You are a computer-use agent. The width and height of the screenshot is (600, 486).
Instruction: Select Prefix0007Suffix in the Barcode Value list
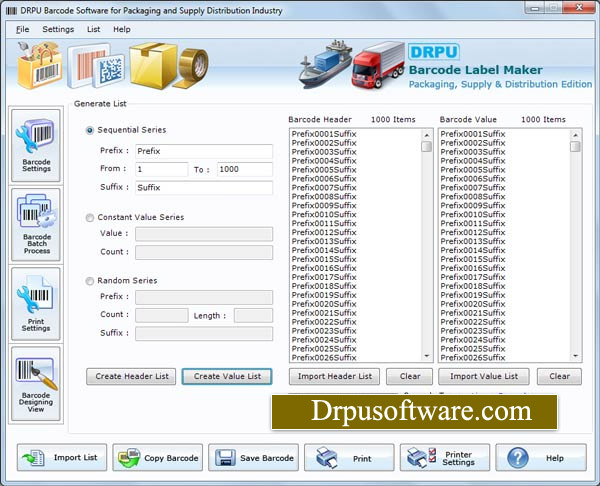473,188
